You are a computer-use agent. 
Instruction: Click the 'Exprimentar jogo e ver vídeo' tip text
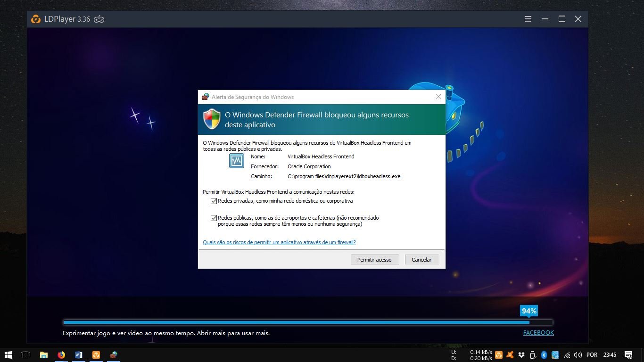[166, 333]
